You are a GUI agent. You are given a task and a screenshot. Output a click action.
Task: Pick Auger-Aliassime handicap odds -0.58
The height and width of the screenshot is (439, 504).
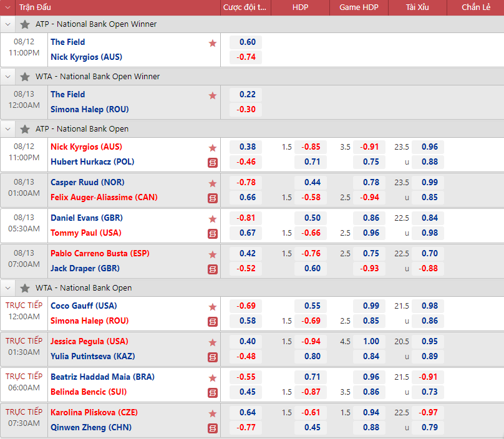coord(311,197)
